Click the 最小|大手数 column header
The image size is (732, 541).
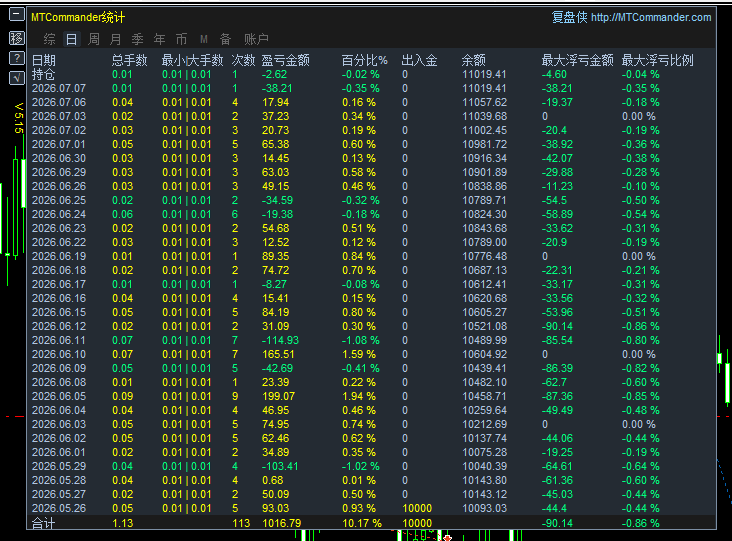pyautogui.click(x=192, y=60)
